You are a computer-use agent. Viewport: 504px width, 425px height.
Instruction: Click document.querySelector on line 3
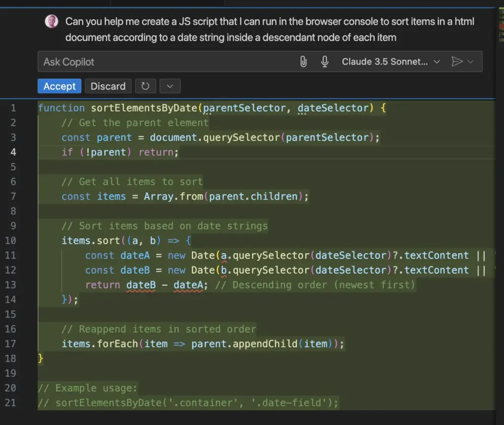pyautogui.click(x=215, y=137)
